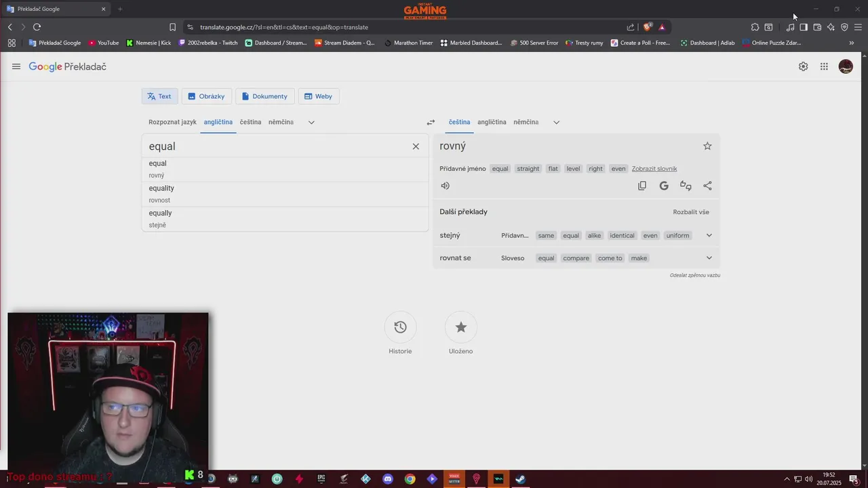The image size is (868, 488).
Task: Copy the translation to clipboard
Action: (642, 186)
